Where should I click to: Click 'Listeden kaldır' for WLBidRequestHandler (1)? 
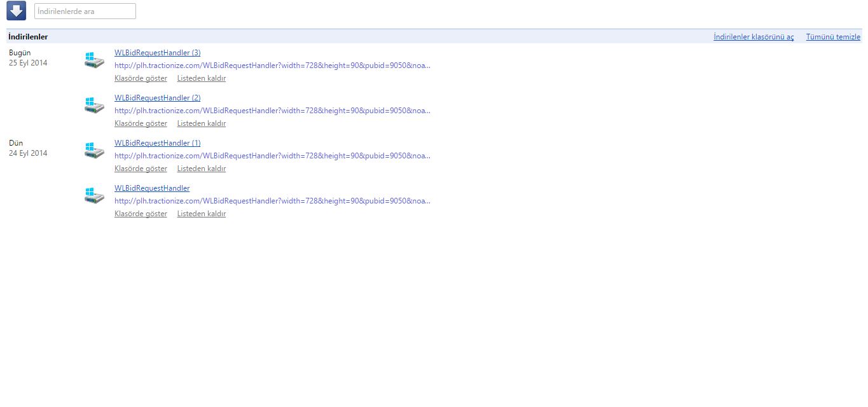201,169
